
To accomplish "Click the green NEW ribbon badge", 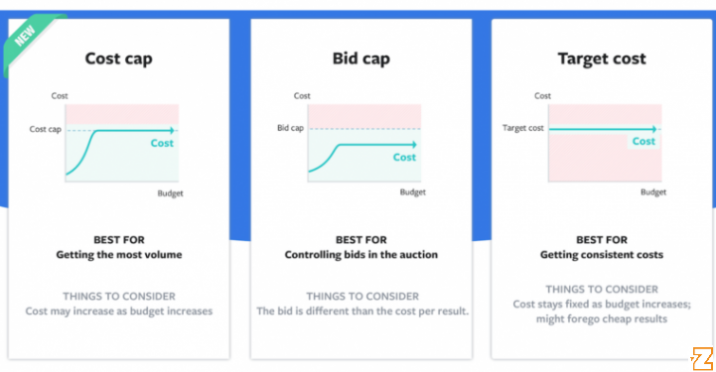I will click(30, 41).
